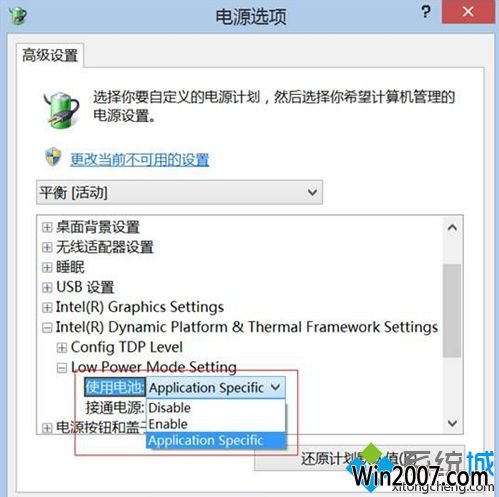Collapse the Low Power Mode Setting node

(x=62, y=368)
